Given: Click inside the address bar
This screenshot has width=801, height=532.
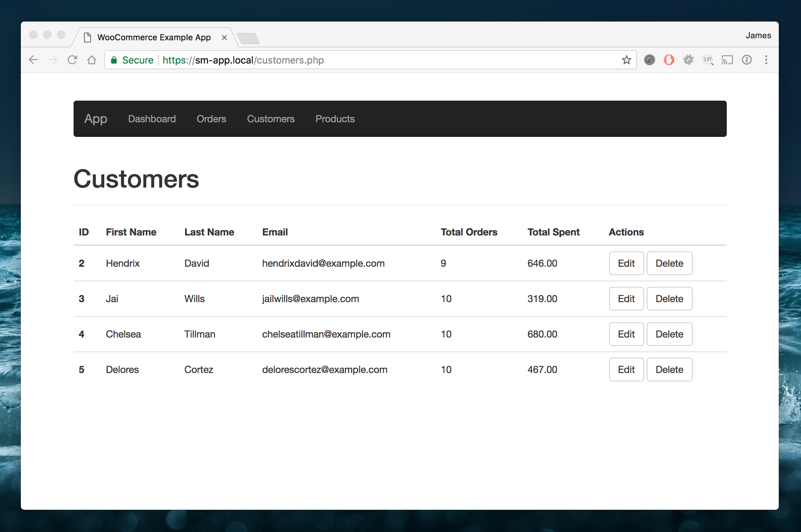Looking at the screenshot, I should 375,60.
